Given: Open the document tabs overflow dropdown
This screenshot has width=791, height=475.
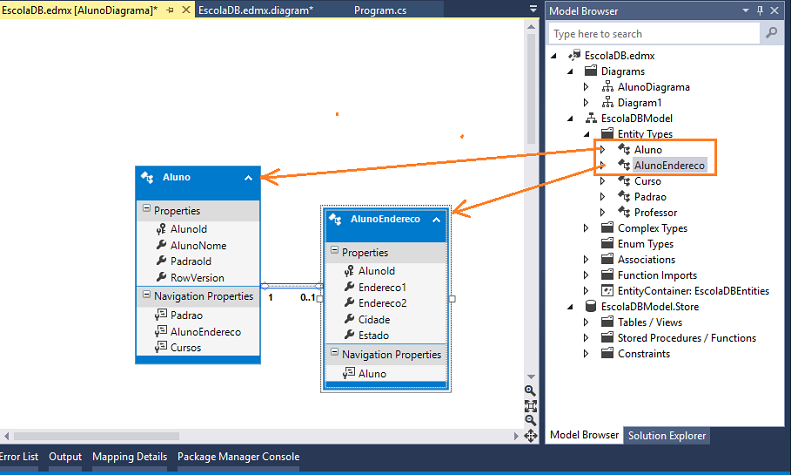Looking at the screenshot, I should tap(533, 9).
